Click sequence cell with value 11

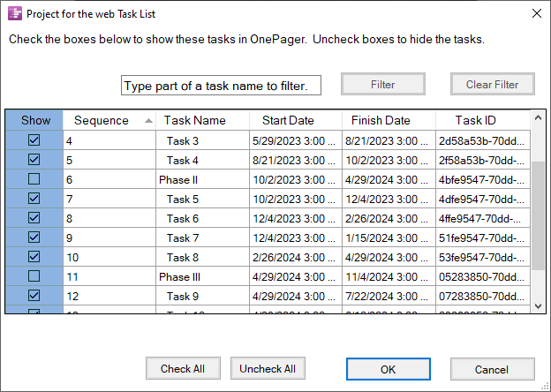tap(109, 277)
